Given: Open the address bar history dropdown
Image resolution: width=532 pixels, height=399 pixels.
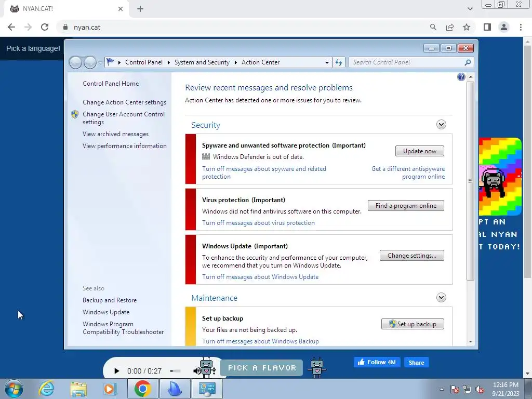Looking at the screenshot, I should click(x=327, y=62).
